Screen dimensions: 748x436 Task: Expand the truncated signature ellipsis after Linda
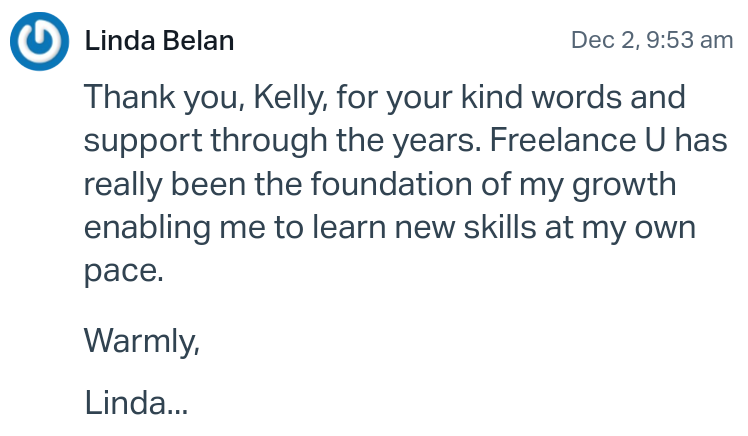[177, 403]
